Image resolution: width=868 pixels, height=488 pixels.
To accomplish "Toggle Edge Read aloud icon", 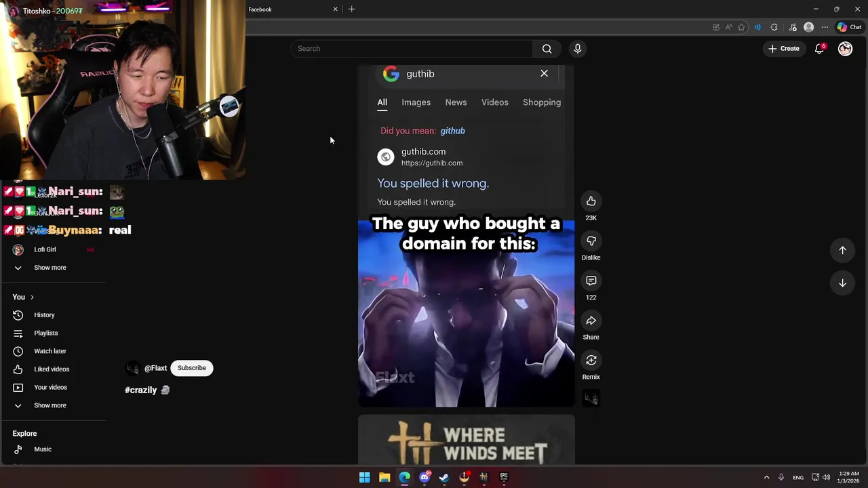I will coord(728,27).
